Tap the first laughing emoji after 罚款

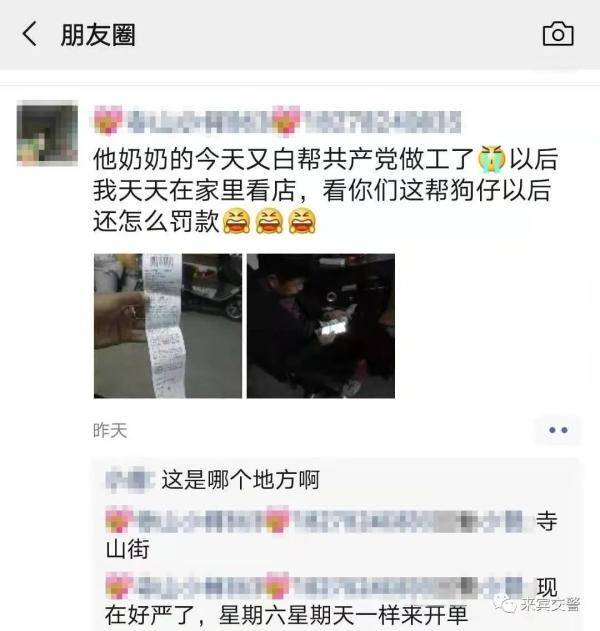coord(237,221)
